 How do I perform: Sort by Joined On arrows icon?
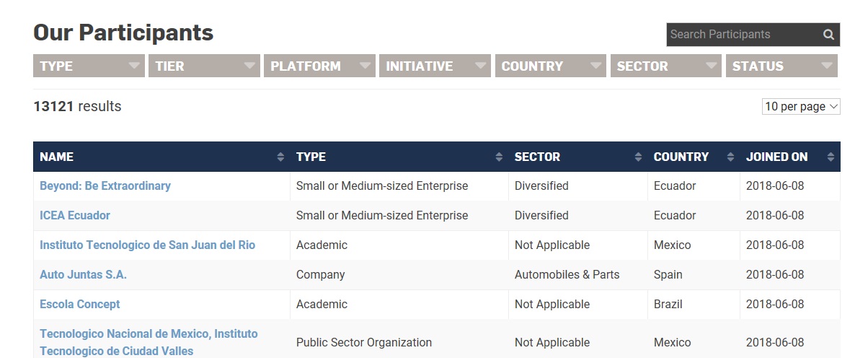(831, 157)
